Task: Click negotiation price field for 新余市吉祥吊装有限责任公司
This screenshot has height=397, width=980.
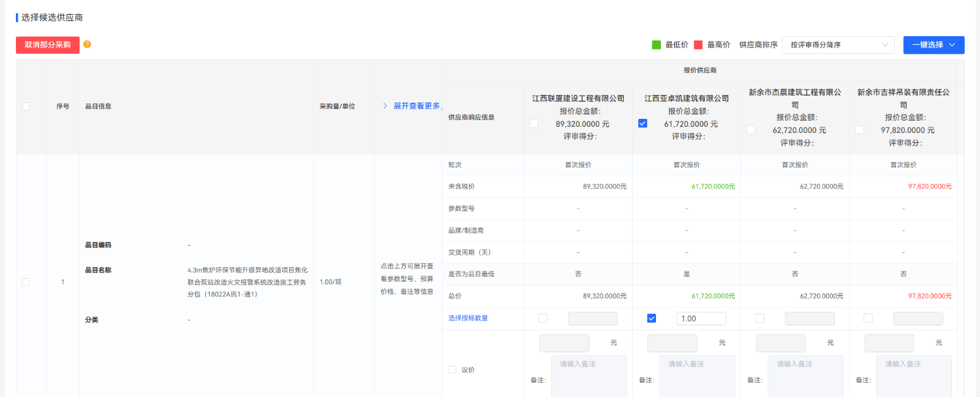Action: click(889, 343)
